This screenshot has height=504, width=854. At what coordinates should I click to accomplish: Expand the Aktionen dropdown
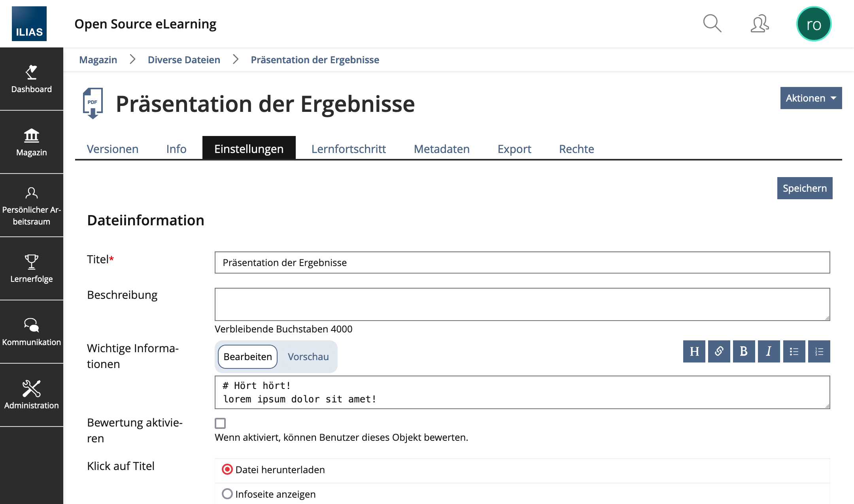click(811, 98)
